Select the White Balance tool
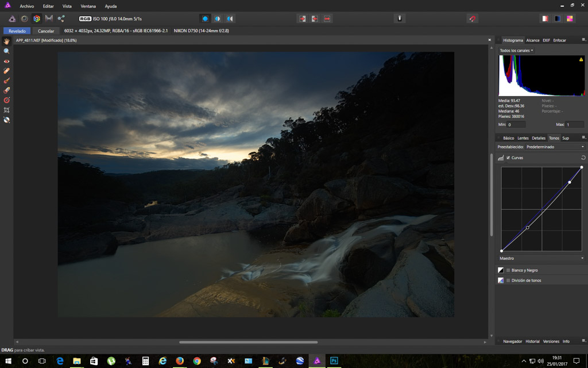Image resolution: width=588 pixels, height=368 pixels. tap(7, 120)
